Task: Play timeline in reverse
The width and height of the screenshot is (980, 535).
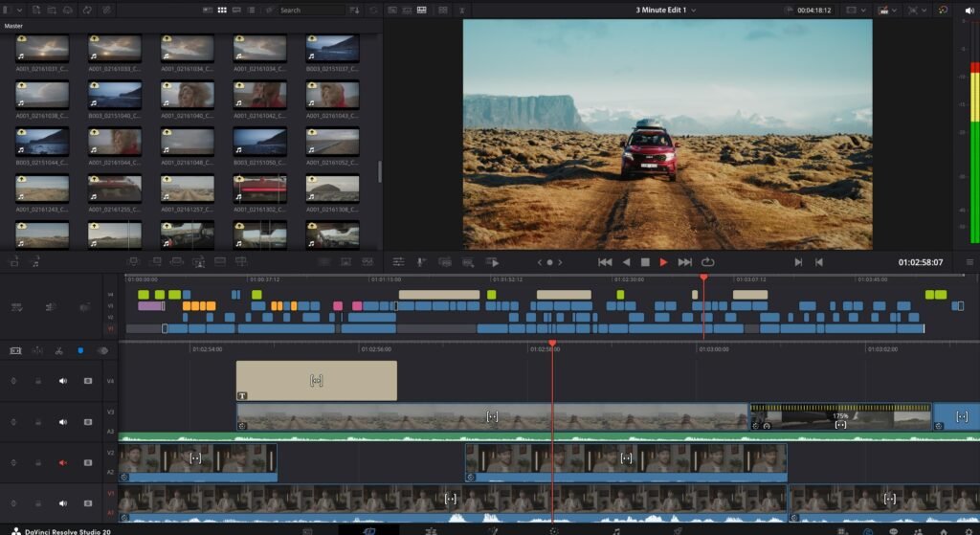Action: point(626,262)
